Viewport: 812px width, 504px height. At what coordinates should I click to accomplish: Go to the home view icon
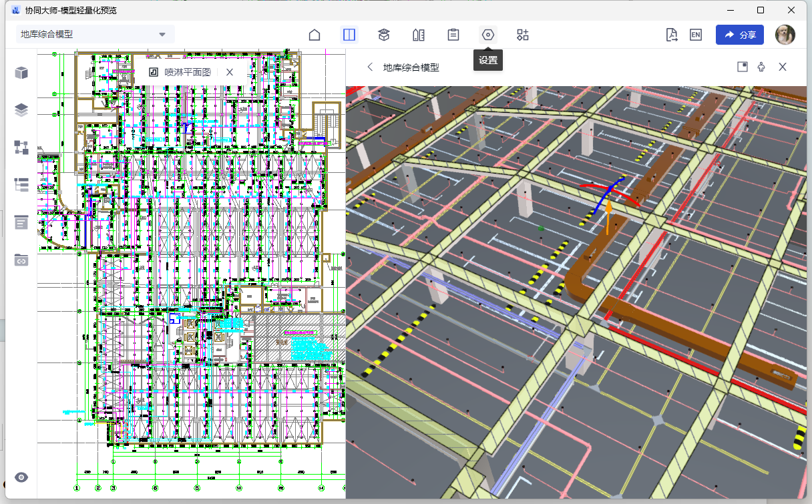pyautogui.click(x=315, y=35)
